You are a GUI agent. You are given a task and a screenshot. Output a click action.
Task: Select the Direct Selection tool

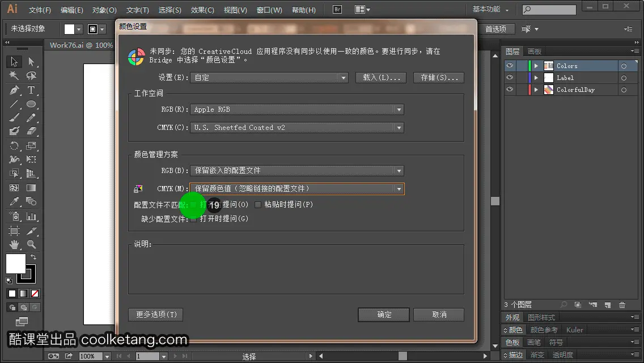coord(31,62)
